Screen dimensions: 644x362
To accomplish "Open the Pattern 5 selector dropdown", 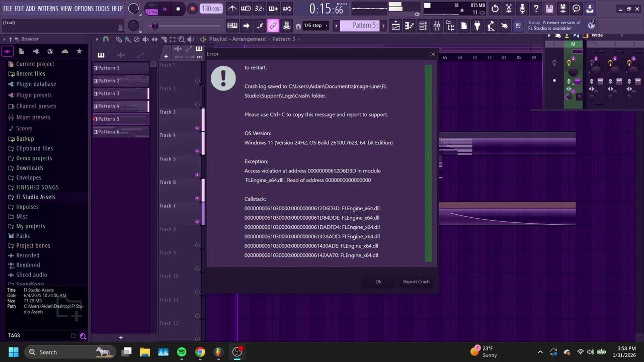I will 361,26.
